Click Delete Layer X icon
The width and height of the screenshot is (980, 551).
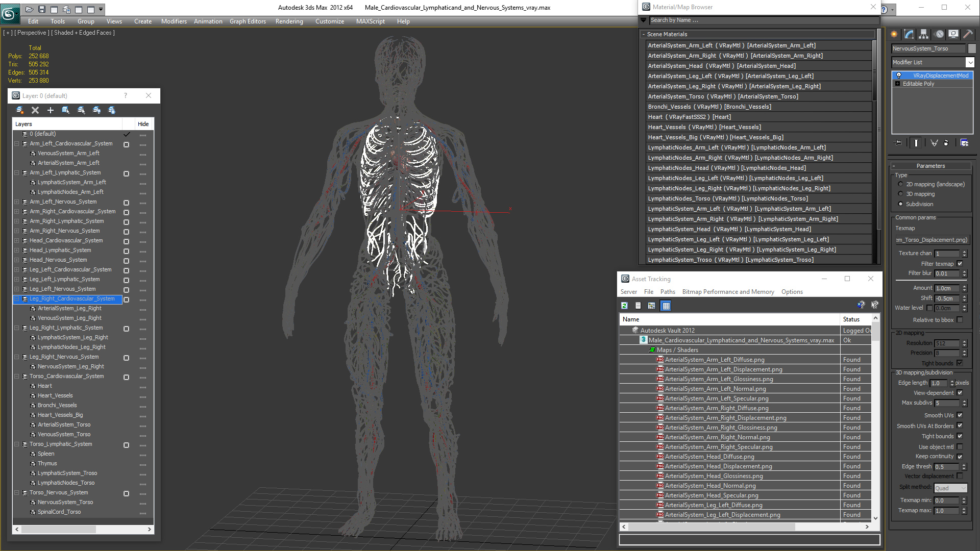click(x=35, y=110)
